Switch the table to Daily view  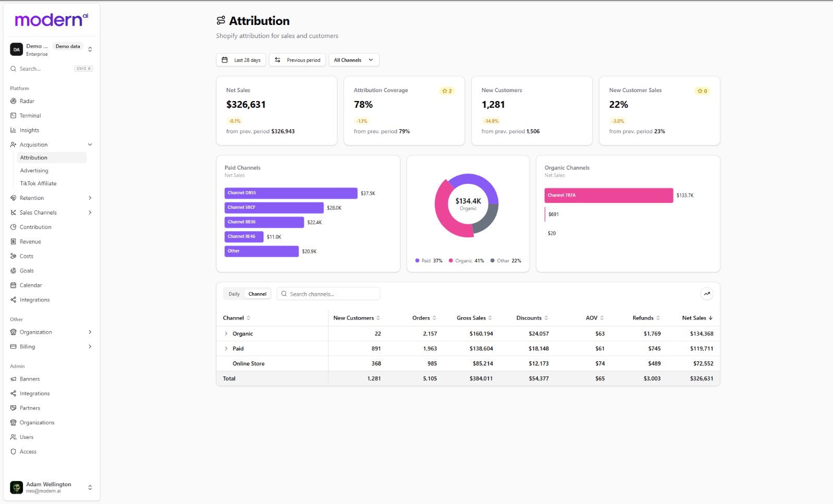pos(234,294)
